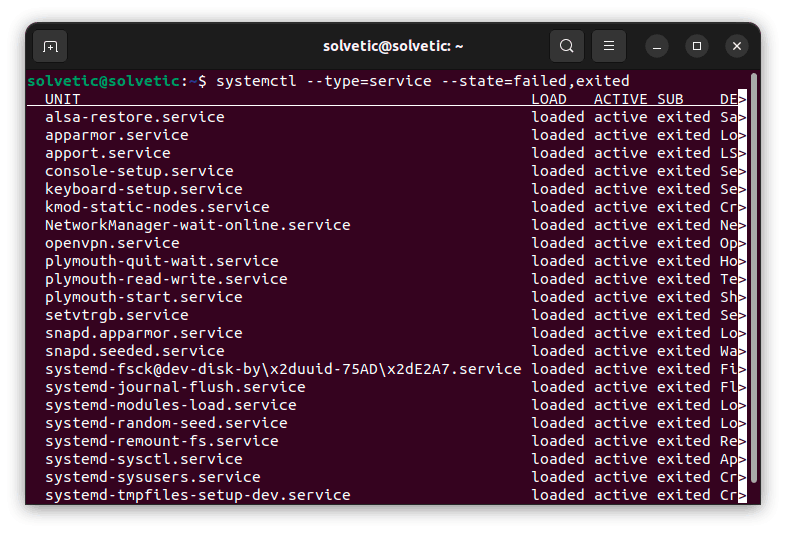Click the terminal vertical scrollbar
The width and height of the screenshot is (786, 533).
point(754,280)
